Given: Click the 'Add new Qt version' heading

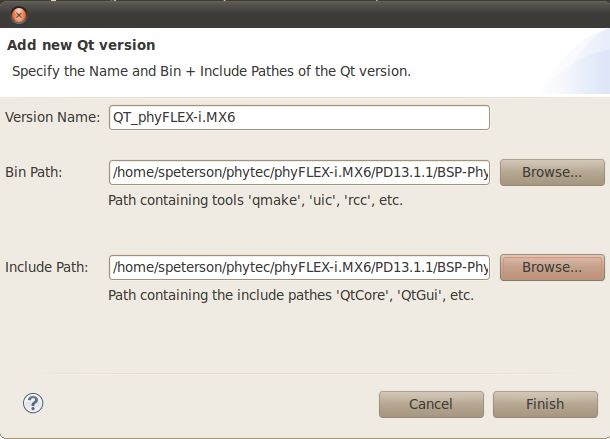Looking at the screenshot, I should [x=81, y=45].
